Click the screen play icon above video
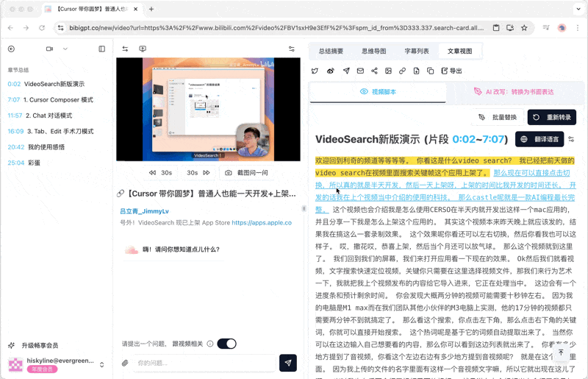 pyautogui.click(x=143, y=49)
